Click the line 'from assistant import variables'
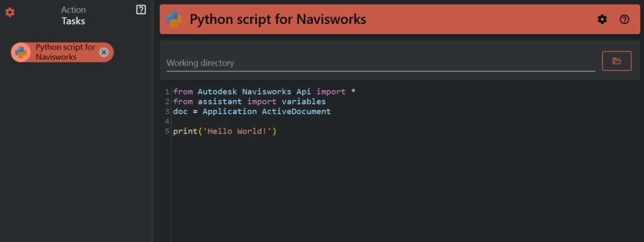Image resolution: width=644 pixels, height=242 pixels. pyautogui.click(x=249, y=101)
